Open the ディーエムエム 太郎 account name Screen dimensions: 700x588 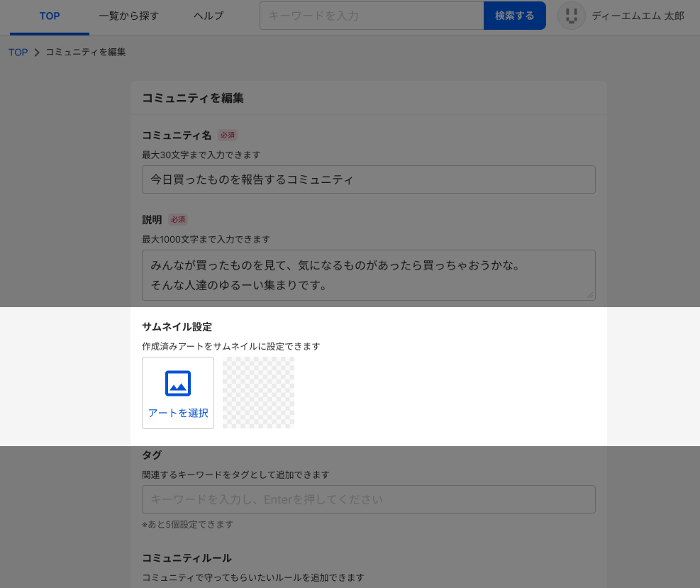[x=638, y=16]
